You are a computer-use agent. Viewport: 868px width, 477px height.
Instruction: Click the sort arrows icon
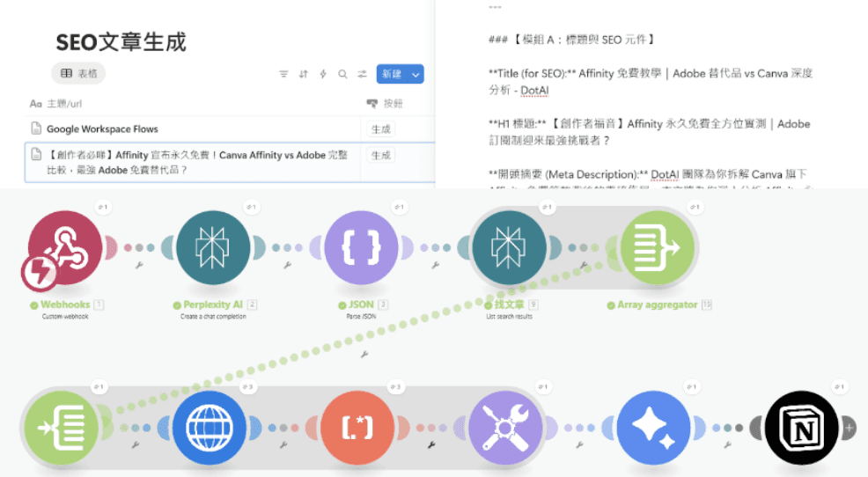pyautogui.click(x=304, y=74)
